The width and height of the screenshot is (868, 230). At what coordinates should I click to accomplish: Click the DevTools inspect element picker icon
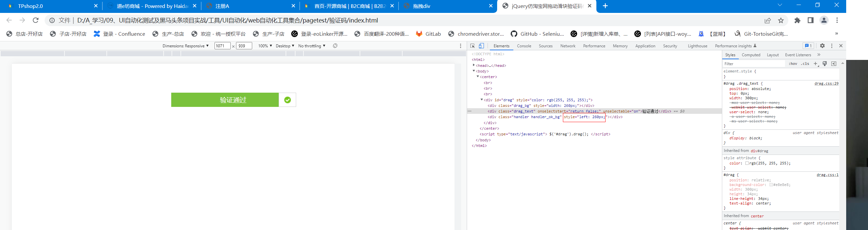coord(472,46)
